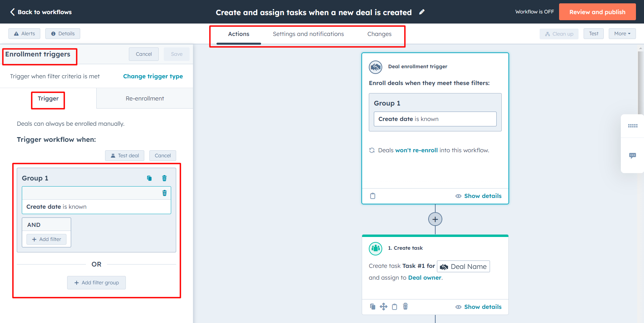Viewport: 644px width, 323px height.
Task: Click the clipboard icon on enrollment trigger card
Action: click(x=373, y=196)
